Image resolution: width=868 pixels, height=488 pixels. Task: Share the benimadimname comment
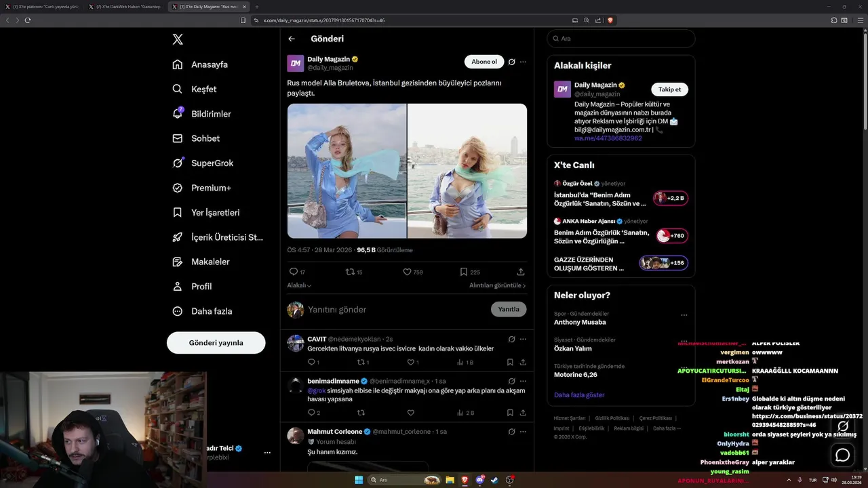(x=523, y=413)
